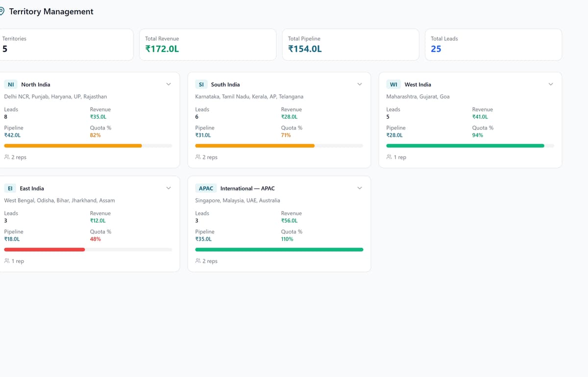
Task: Click West India leads count 5
Action: (388, 117)
